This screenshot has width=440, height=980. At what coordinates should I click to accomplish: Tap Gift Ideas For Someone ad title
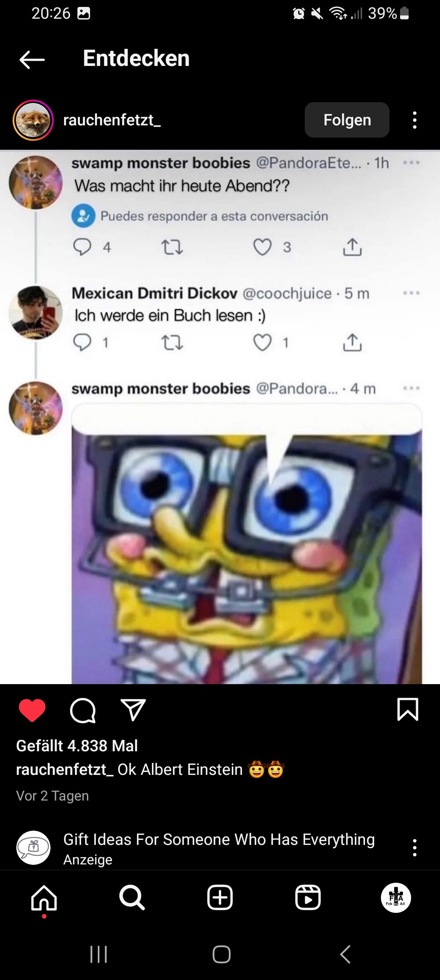[219, 840]
